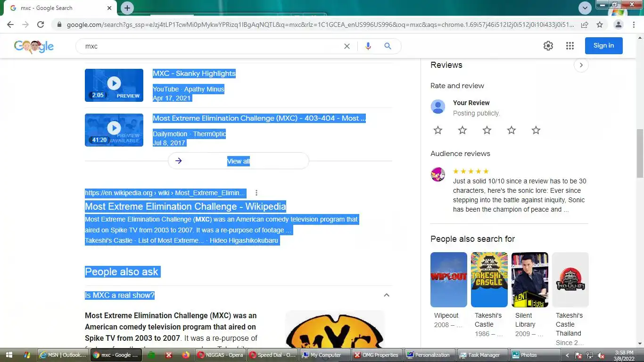Image resolution: width=644 pixels, height=362 pixels.
Task: Click the Windows flag icon in the taskbar
Action: tap(27, 355)
